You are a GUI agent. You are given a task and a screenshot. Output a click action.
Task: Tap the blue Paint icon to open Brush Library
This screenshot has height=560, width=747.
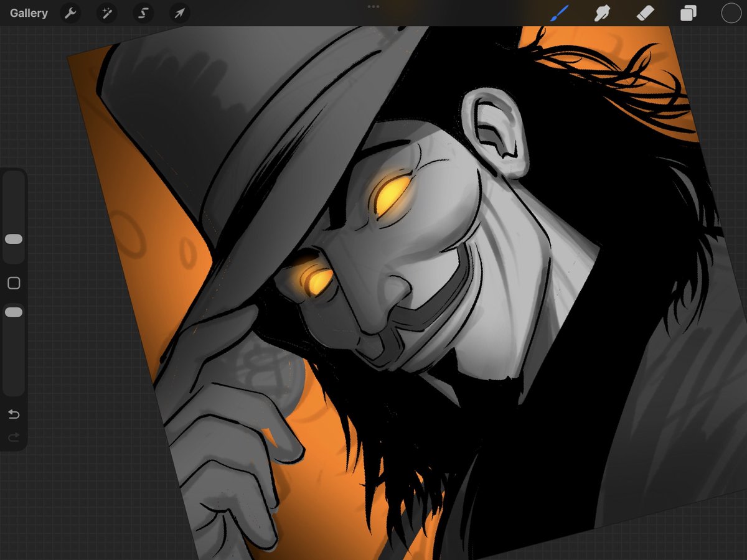coord(560,13)
